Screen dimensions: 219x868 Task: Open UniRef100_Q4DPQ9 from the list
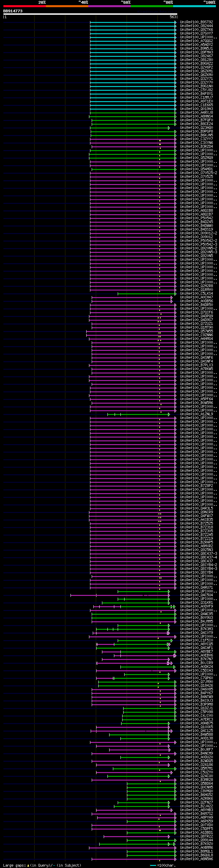pos(196,316)
